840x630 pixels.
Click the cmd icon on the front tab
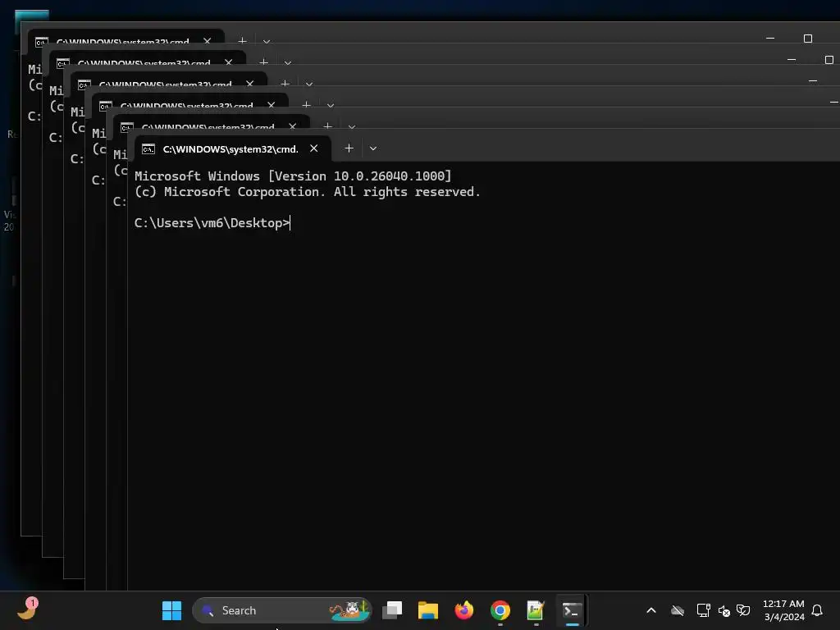(x=148, y=149)
